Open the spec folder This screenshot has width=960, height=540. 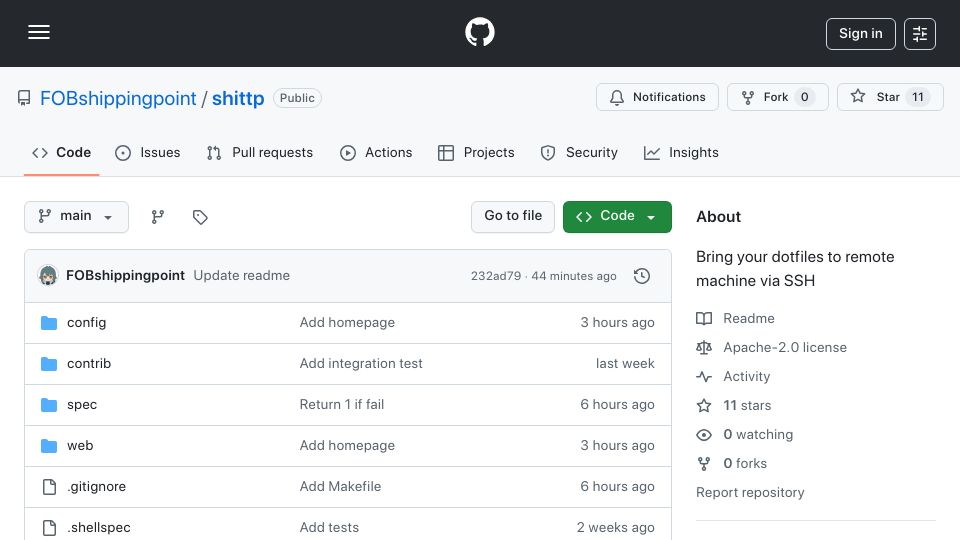pyautogui.click(x=82, y=405)
